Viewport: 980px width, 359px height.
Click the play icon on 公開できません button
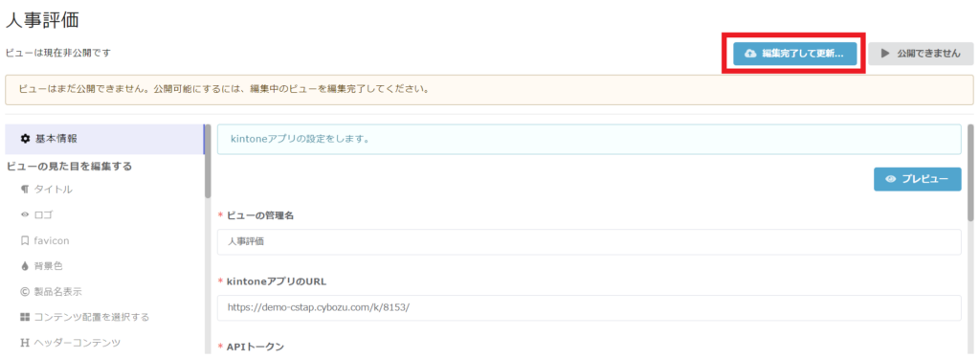[885, 54]
